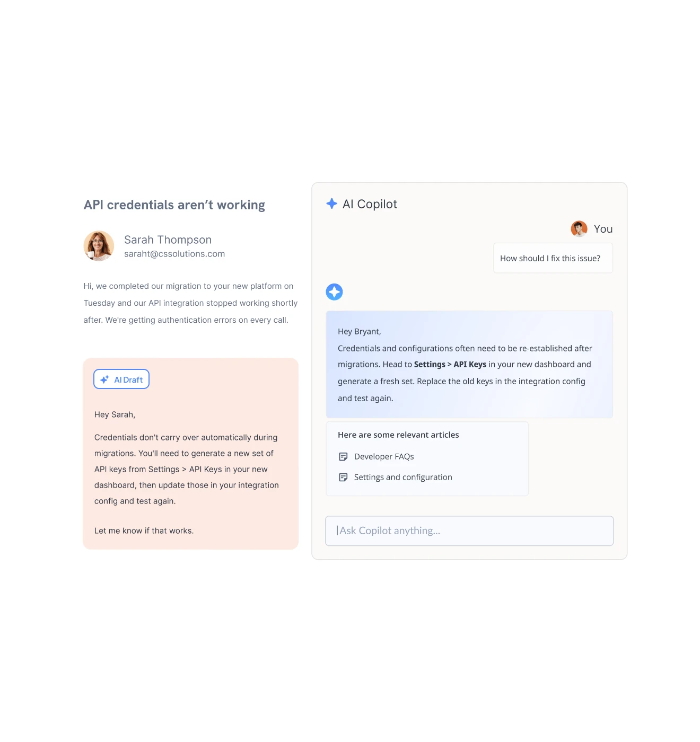
Task: Click the AI Draft button
Action: click(121, 379)
